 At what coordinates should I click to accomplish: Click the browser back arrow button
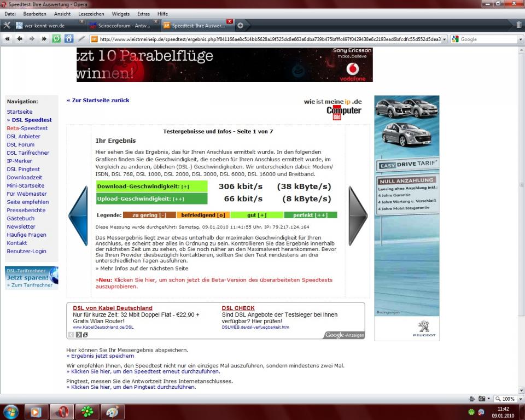[x=20, y=39]
